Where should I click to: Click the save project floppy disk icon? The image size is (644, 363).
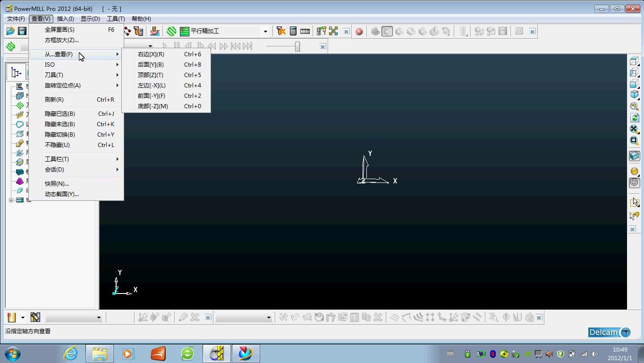pyautogui.click(x=22, y=31)
